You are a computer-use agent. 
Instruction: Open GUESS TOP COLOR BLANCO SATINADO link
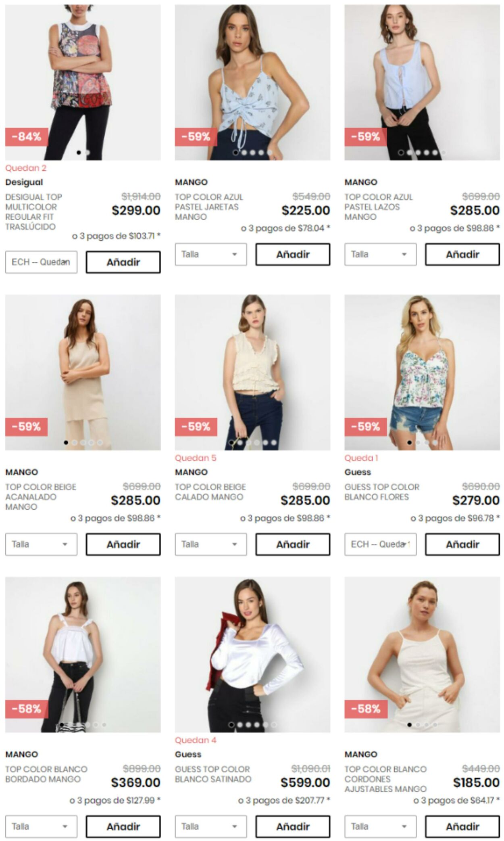(x=213, y=774)
